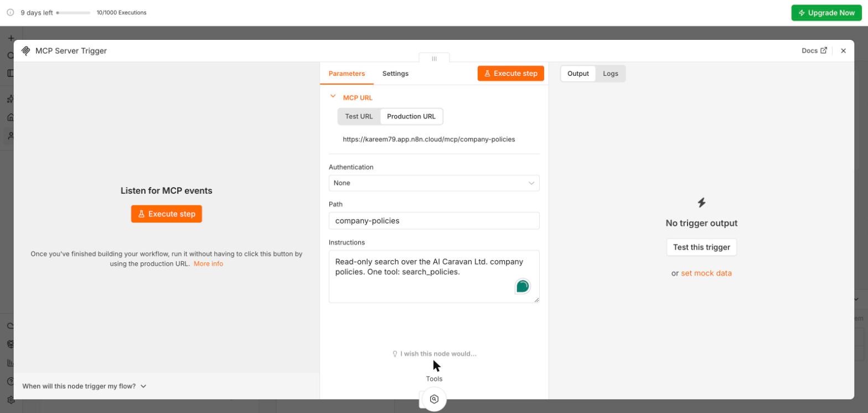The image size is (868, 413).
Task: Click the MCP Server Trigger node icon
Action: 25,51
